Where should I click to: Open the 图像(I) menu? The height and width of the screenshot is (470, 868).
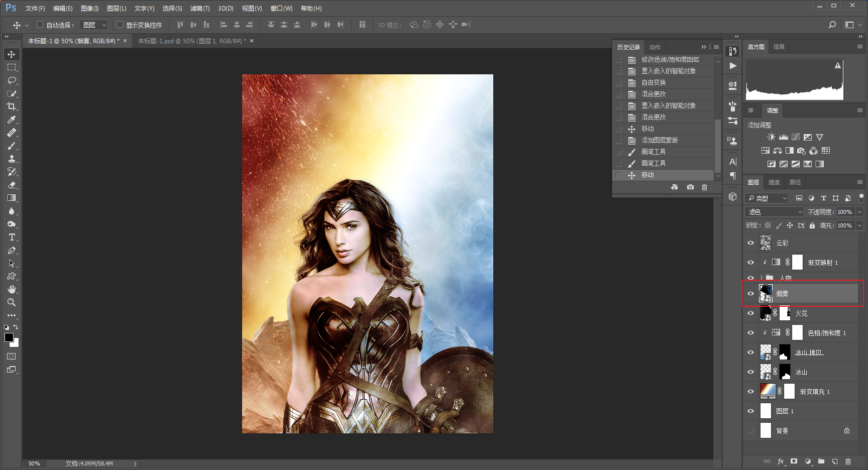tap(90, 9)
